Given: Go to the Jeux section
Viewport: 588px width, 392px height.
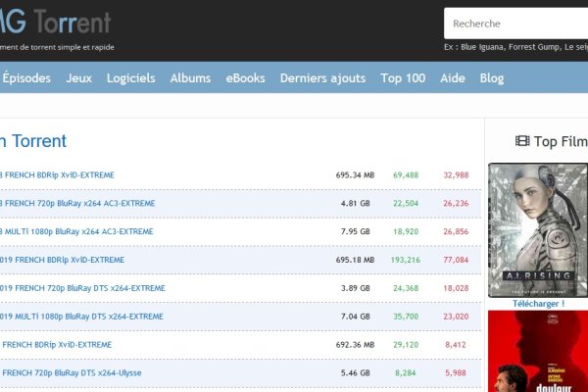Looking at the screenshot, I should 78,78.
